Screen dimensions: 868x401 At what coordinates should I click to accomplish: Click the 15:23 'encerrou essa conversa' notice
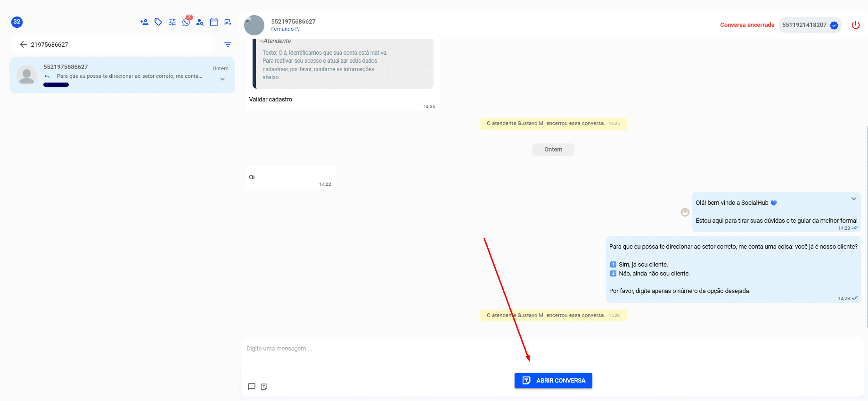point(553,316)
